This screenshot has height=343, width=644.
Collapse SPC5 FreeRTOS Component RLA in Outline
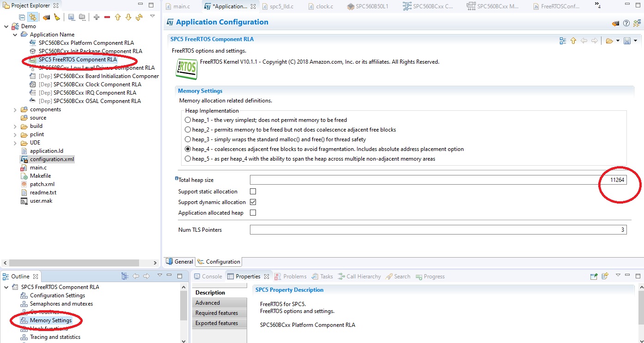point(6,287)
